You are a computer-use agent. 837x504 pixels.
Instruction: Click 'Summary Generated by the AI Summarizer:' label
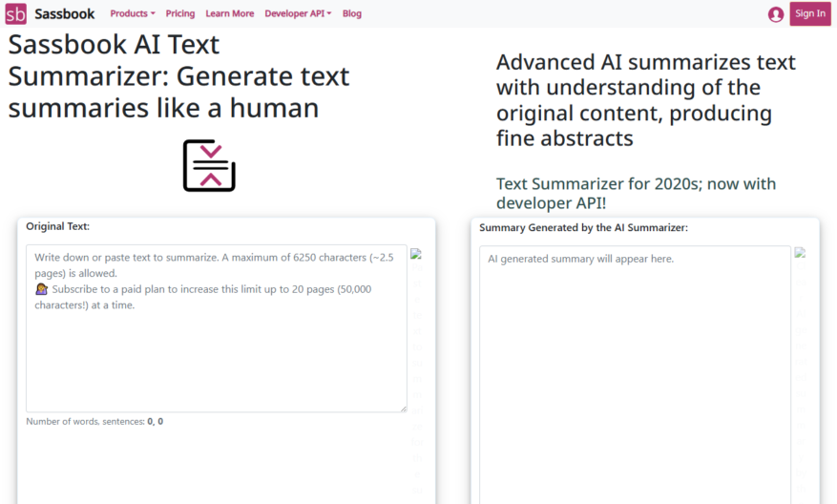pos(583,227)
